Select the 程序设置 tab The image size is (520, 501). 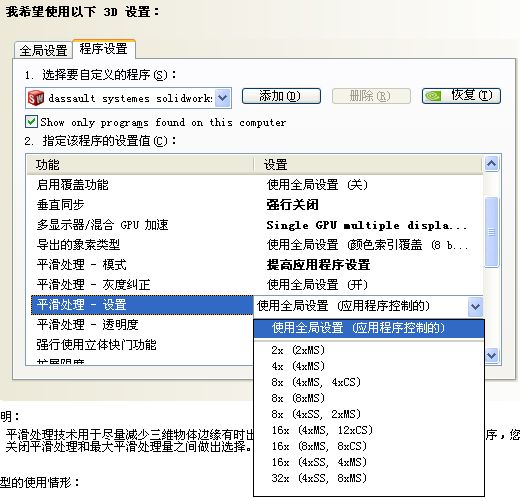click(x=104, y=49)
